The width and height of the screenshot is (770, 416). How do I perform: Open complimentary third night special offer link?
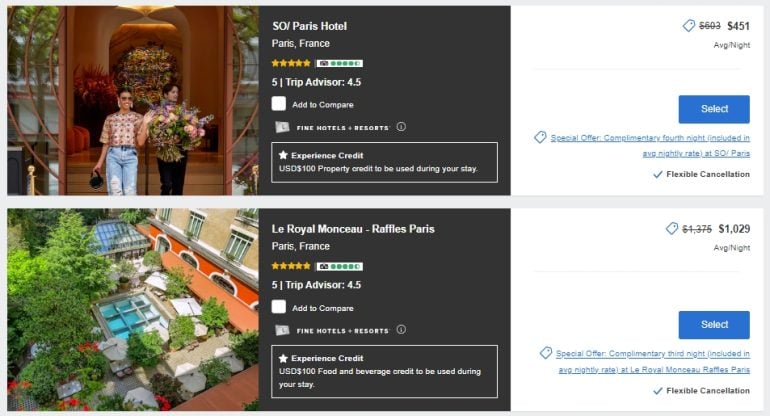point(653,361)
